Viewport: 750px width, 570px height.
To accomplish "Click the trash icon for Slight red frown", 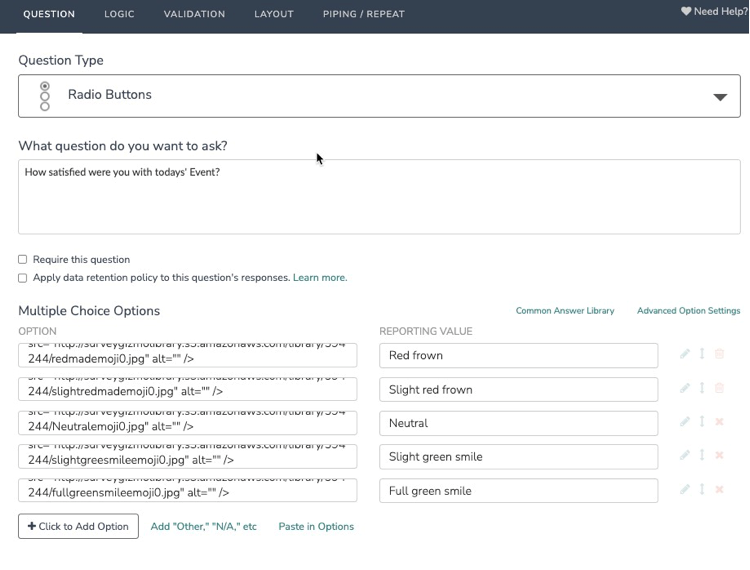I will 719,388.
